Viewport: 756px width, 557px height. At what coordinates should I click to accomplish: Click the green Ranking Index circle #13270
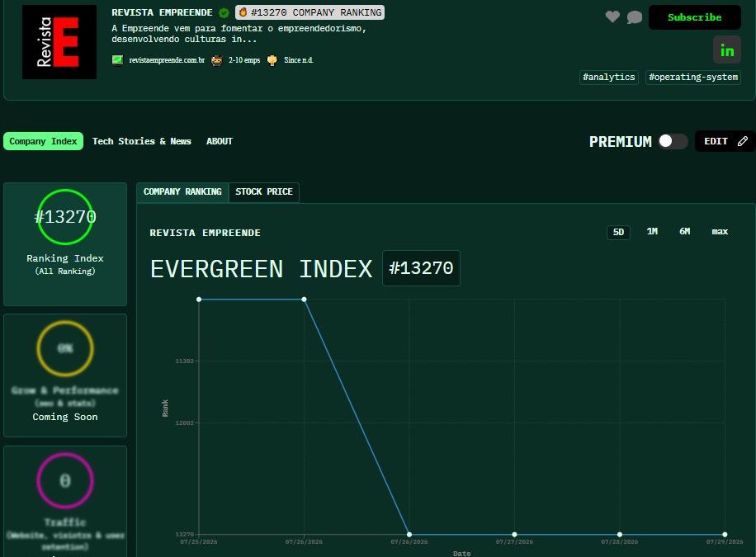click(x=65, y=217)
